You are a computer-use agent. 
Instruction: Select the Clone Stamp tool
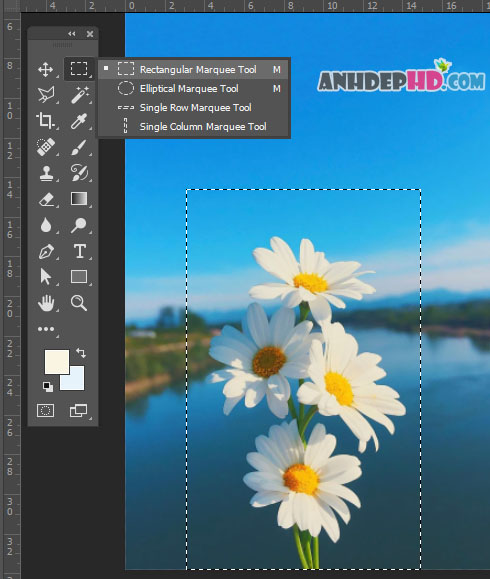point(46,173)
